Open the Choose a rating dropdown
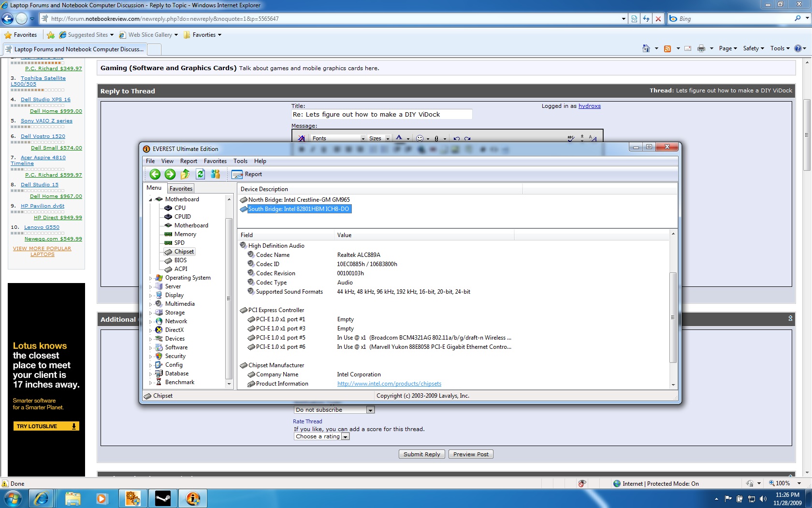Screen dimensions: 812x508 pos(321,436)
